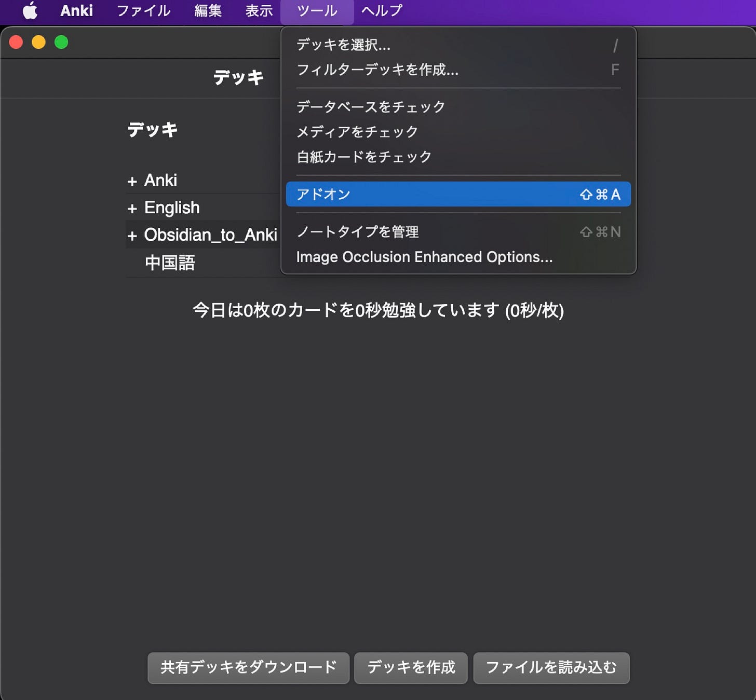Click 共有デッキをダウンロード button
Screen dimensions: 756x700
pos(248,667)
